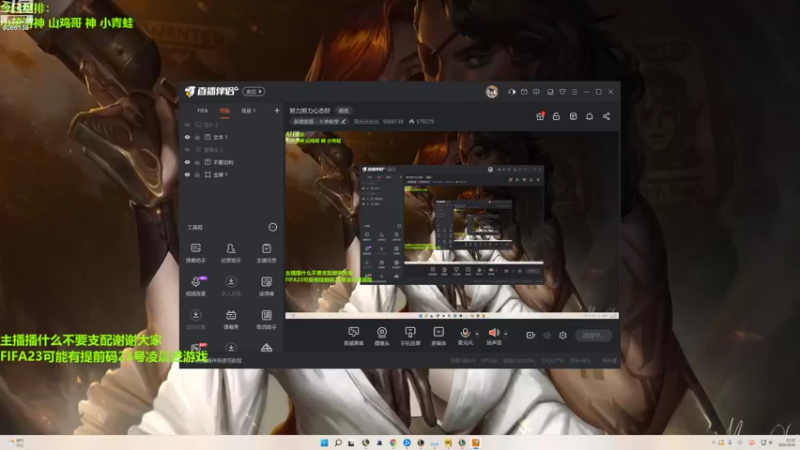This screenshot has height=450, width=800.
Task: Click the record video icon beside the speaker
Action: 531,335
